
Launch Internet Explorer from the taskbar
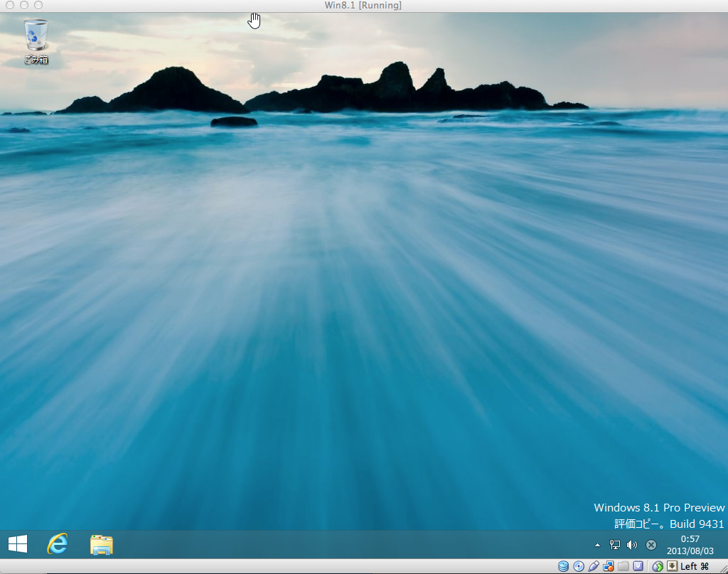[x=58, y=544]
